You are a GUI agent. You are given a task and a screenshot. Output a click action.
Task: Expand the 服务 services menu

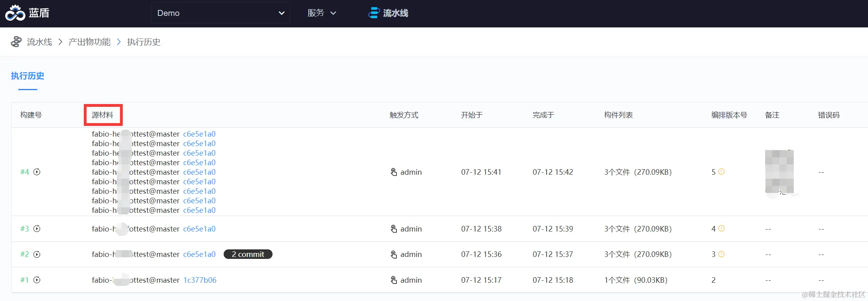322,13
